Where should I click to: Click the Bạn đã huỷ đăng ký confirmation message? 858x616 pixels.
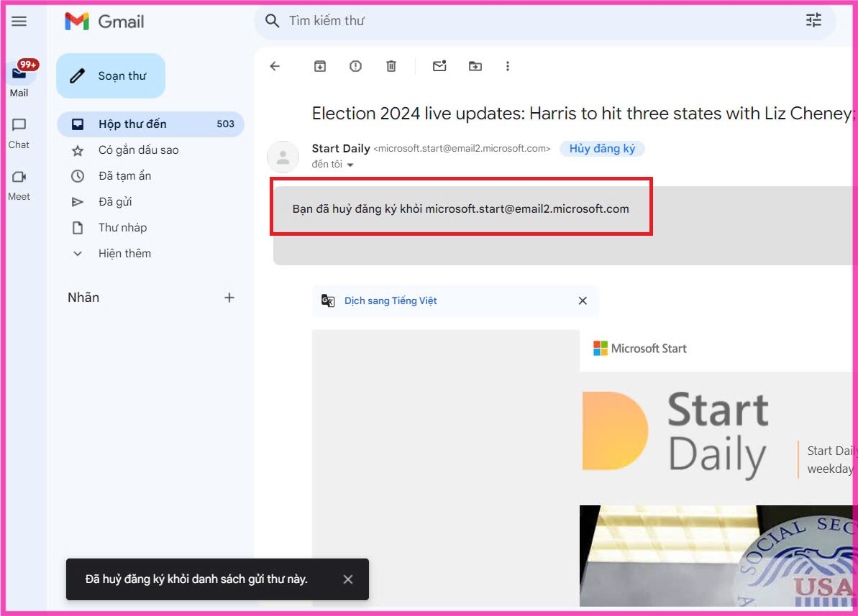pyautogui.click(x=461, y=209)
